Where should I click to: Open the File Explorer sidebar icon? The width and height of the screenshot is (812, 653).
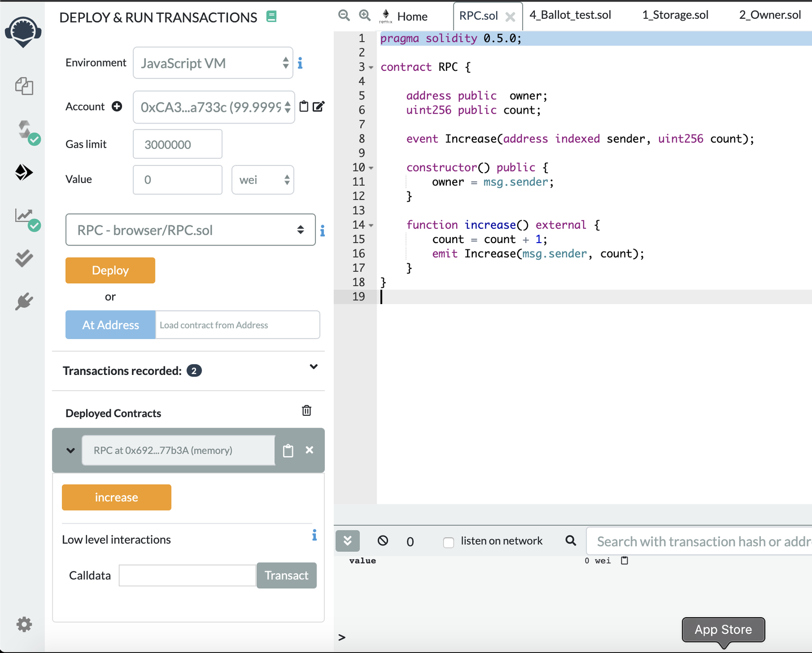point(24,86)
